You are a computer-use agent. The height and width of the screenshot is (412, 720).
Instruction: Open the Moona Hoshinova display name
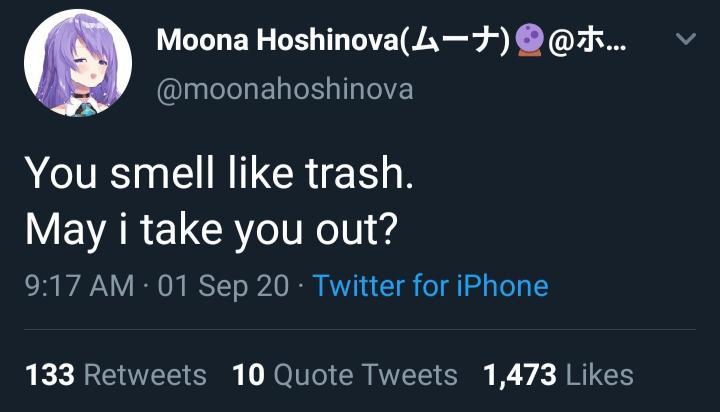(277, 41)
